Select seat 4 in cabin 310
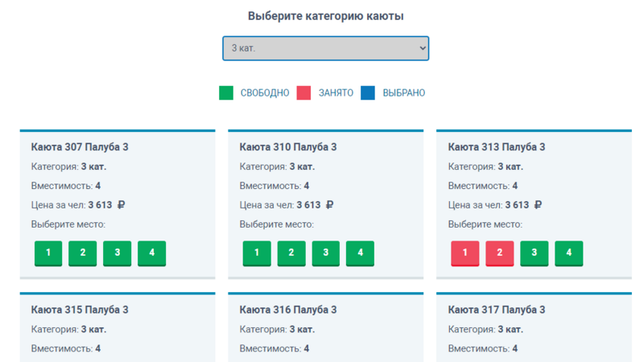Image resolution: width=644 pixels, height=362 pixels. click(x=360, y=253)
